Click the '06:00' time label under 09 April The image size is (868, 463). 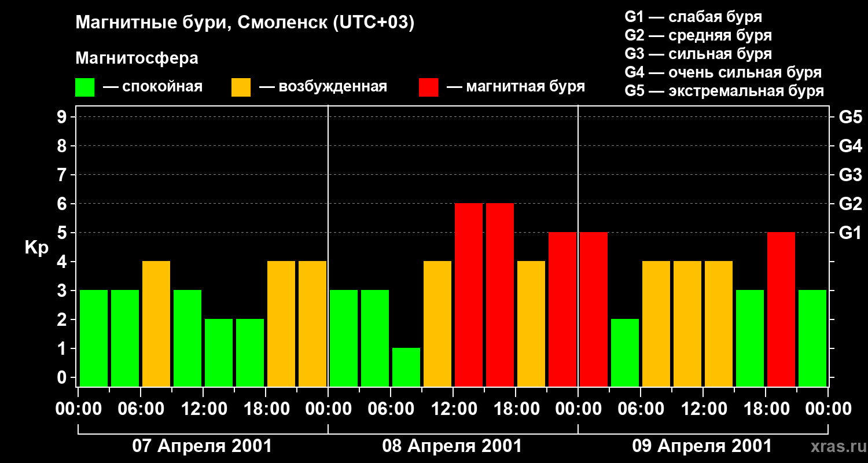[641, 410]
